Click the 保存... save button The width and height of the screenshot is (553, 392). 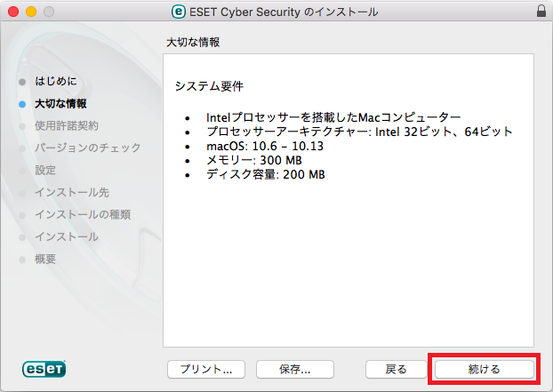[x=295, y=369]
